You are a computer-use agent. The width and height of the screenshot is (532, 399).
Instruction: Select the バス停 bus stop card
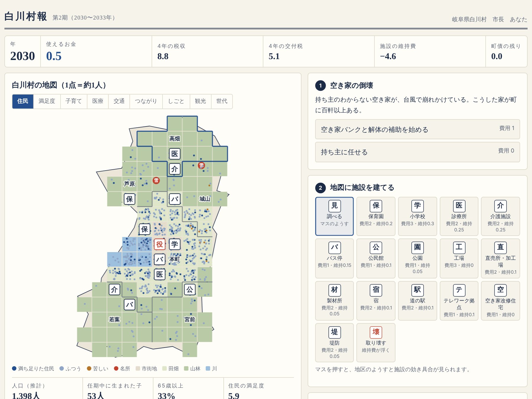pos(334,258)
